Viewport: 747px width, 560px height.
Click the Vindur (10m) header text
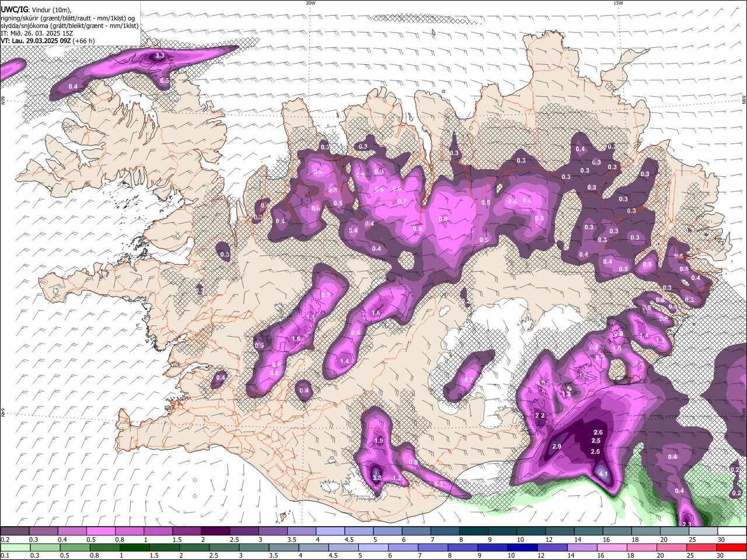pos(50,10)
